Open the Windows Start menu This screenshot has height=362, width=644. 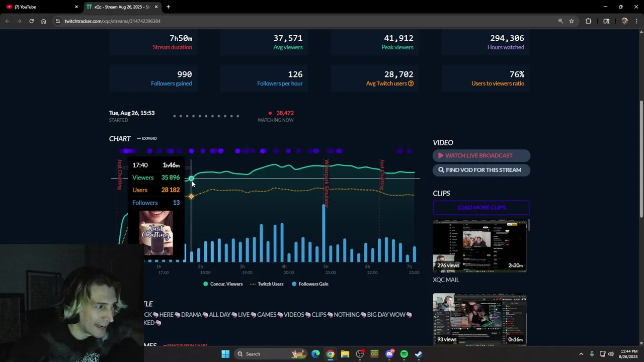pos(225,354)
